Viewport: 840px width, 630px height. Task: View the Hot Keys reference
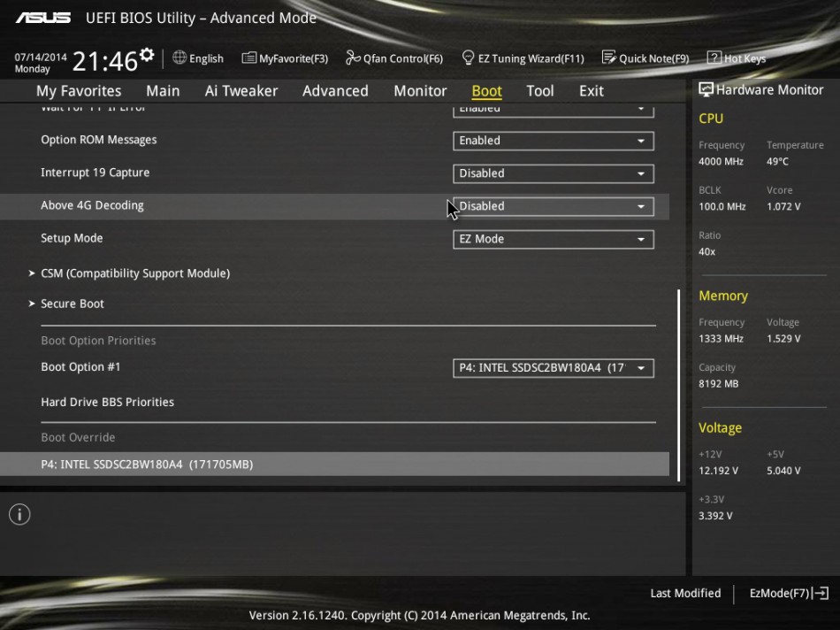click(x=736, y=58)
